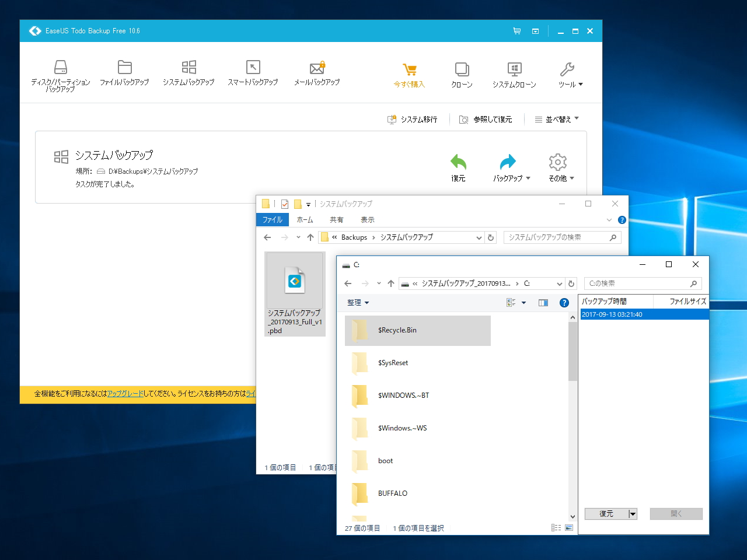This screenshot has height=560, width=747.
Task: Open address dropdown in C: window
Action: pyautogui.click(x=560, y=283)
